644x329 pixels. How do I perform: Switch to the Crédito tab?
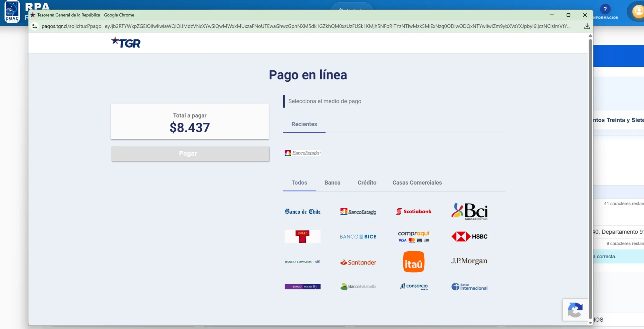point(367,183)
